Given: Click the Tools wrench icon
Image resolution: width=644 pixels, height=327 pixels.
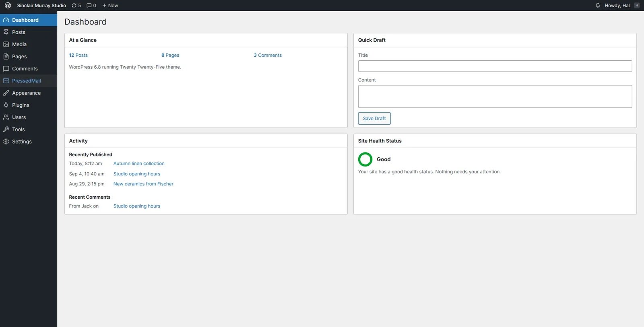Looking at the screenshot, I should click(6, 130).
